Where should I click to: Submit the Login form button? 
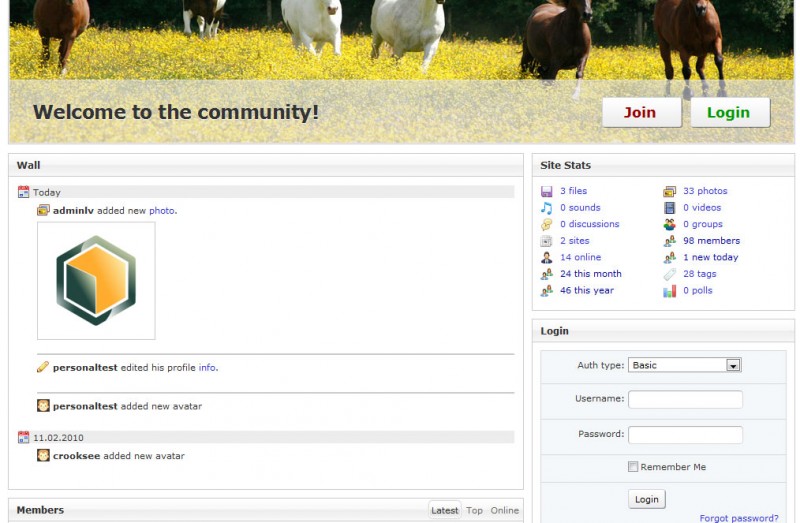tap(646, 499)
